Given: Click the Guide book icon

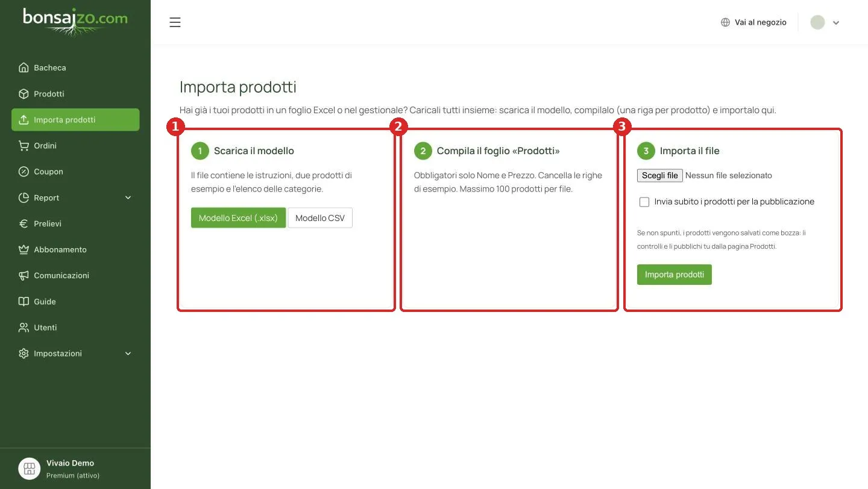Looking at the screenshot, I should pyautogui.click(x=24, y=301).
